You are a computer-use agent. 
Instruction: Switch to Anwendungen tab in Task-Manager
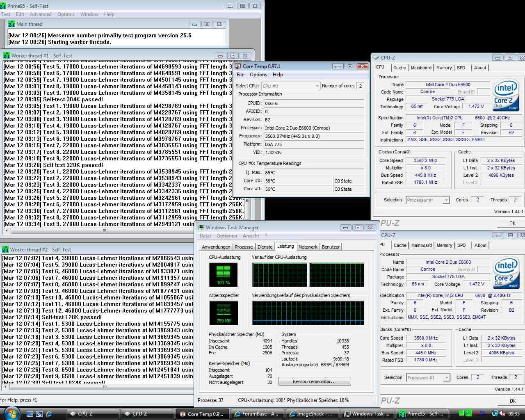click(x=216, y=247)
